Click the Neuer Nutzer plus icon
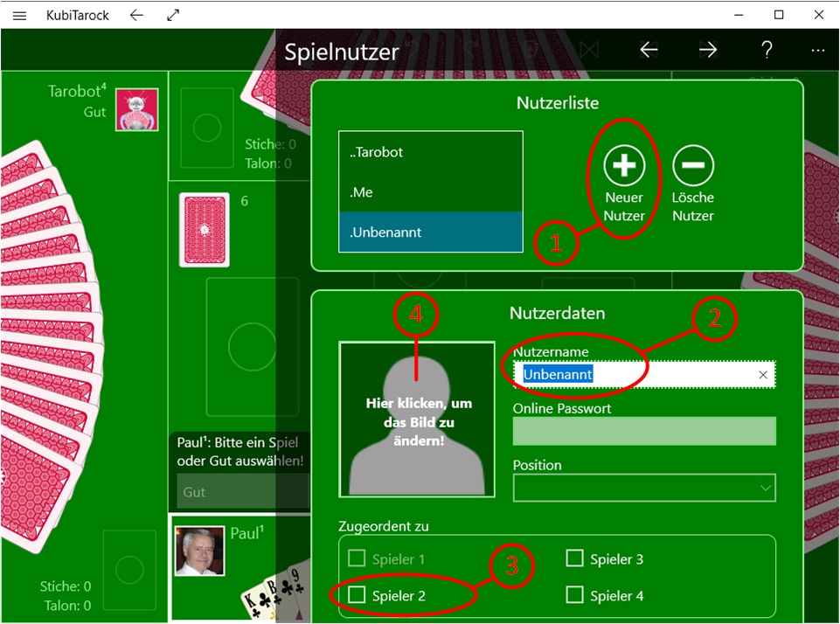 click(624, 164)
